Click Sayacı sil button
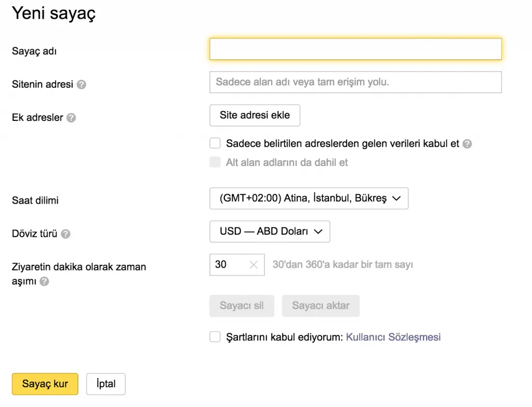Screen dimensions: 532x407 click(x=242, y=306)
